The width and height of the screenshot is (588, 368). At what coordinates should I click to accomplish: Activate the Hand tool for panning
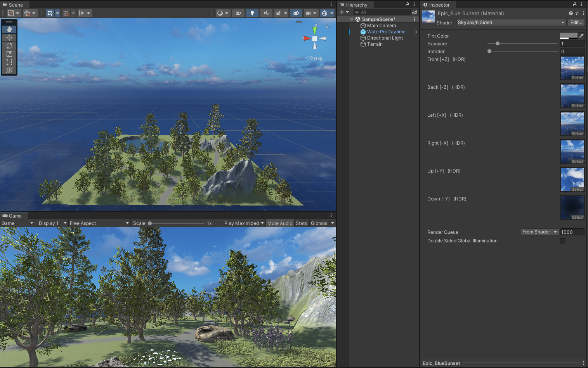tap(9, 29)
